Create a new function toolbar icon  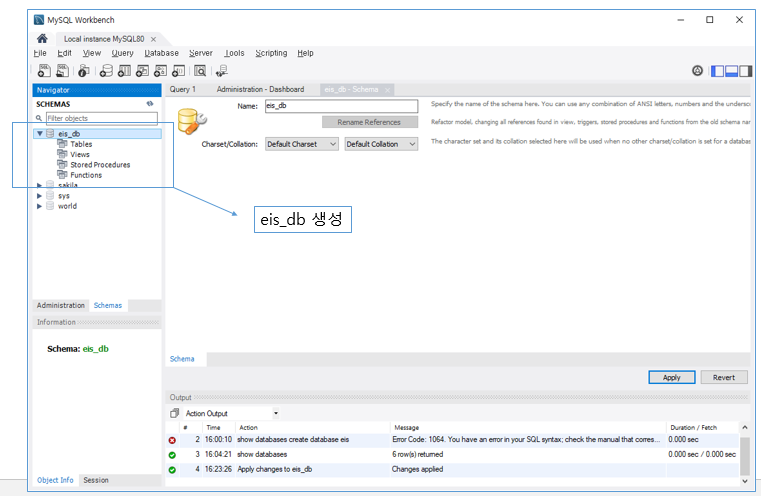[x=179, y=71]
